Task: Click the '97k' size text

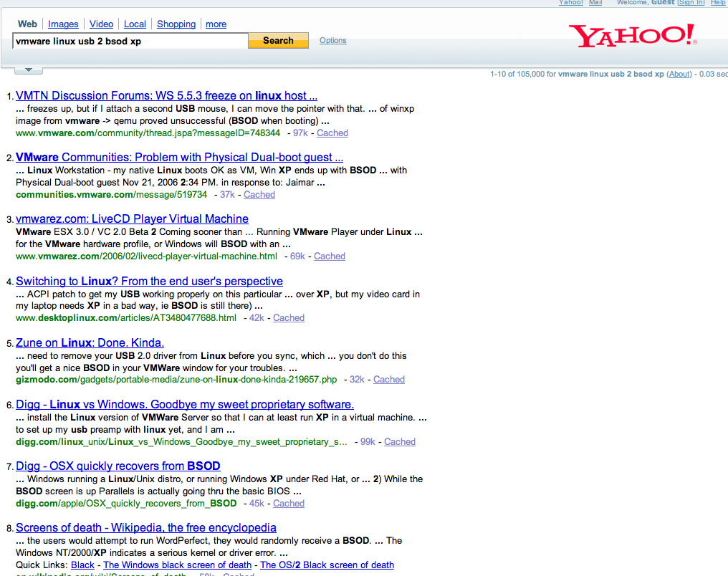Action: 300,133
